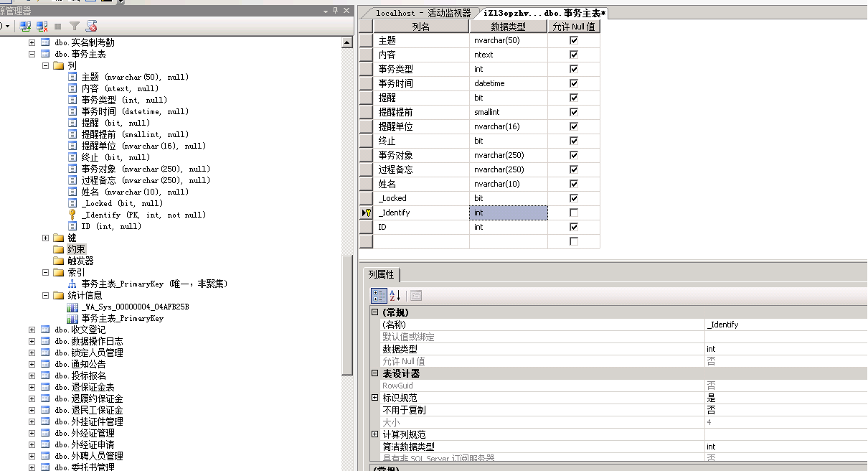Click the data type cell for 内容 row
Image resolution: width=868 pixels, height=471 pixels.
[x=508, y=55]
